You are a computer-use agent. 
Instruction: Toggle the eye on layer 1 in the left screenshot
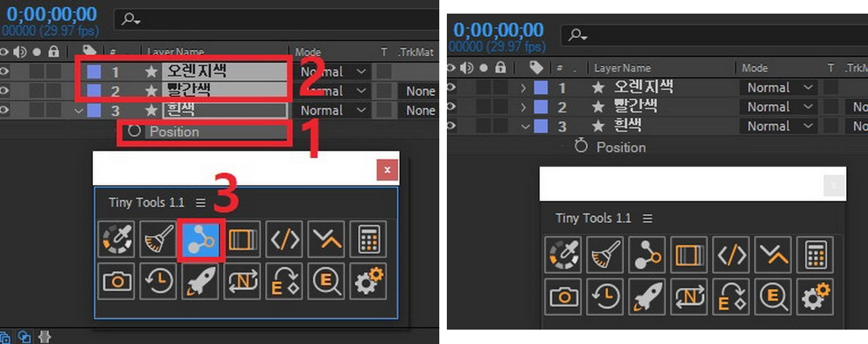click(5, 72)
